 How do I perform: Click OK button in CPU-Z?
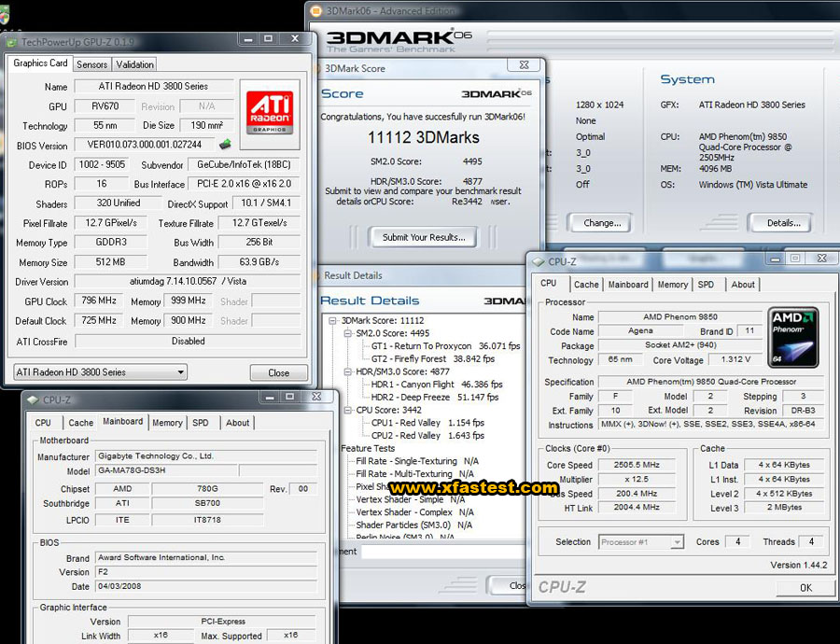[805, 588]
